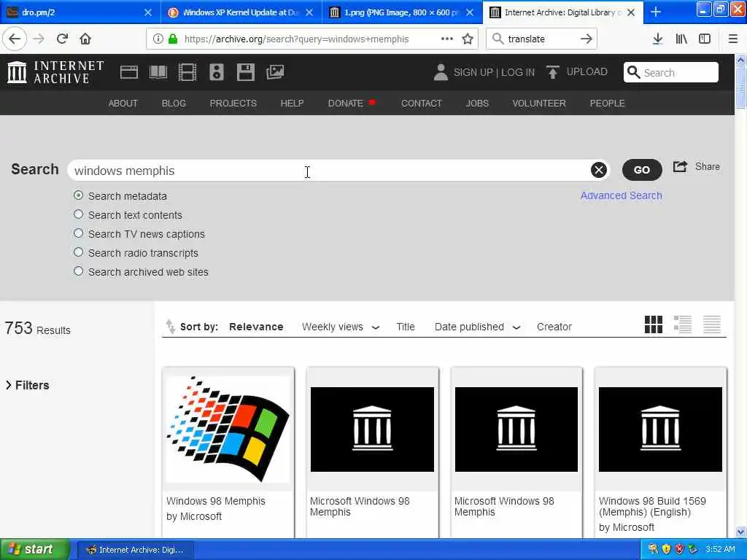747x560 pixels.
Task: Click the GO search button
Action: [x=642, y=169]
